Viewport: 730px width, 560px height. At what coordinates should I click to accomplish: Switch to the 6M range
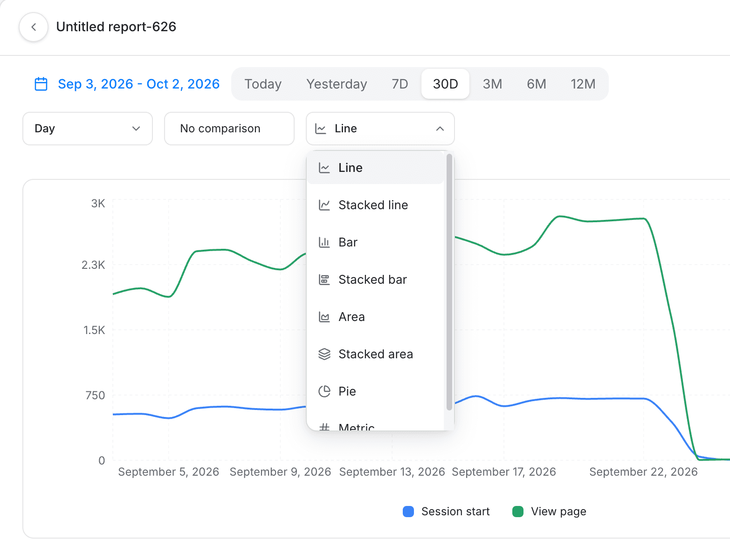pos(537,84)
